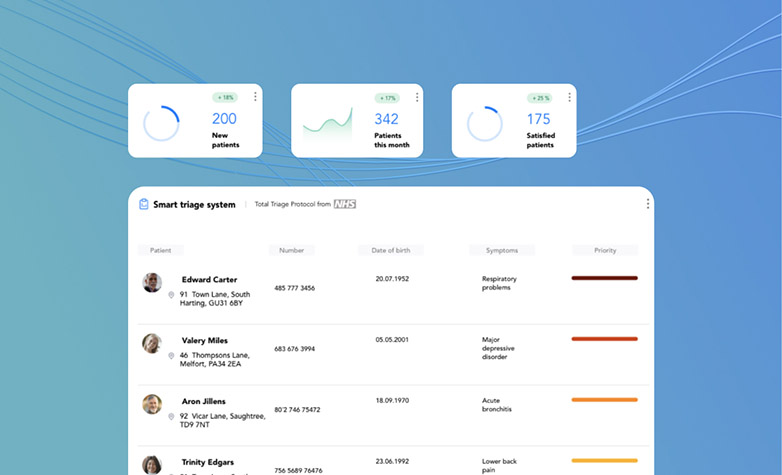Screen dimensions: 782x475
Task: Open the Patients this month card menu
Action: [x=417, y=97]
